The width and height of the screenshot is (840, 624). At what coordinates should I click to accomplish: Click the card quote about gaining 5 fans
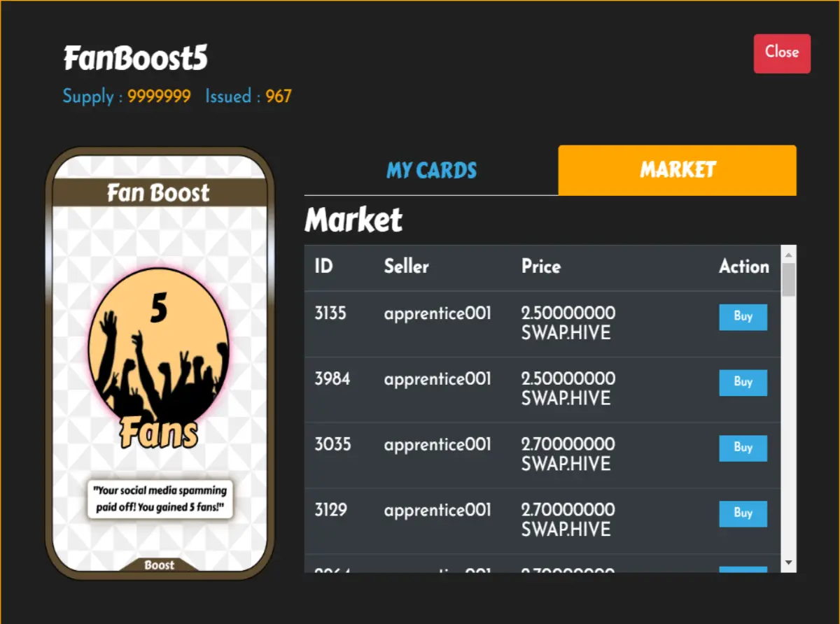pyautogui.click(x=160, y=499)
